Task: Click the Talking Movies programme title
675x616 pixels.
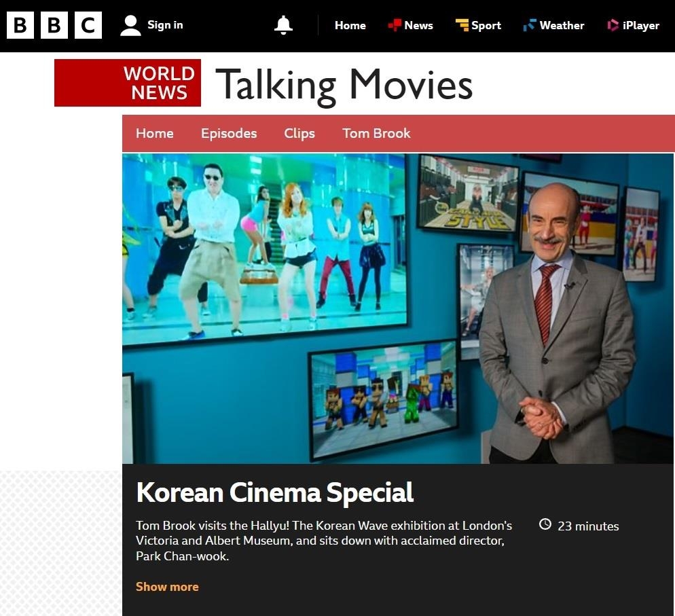Action: click(344, 85)
